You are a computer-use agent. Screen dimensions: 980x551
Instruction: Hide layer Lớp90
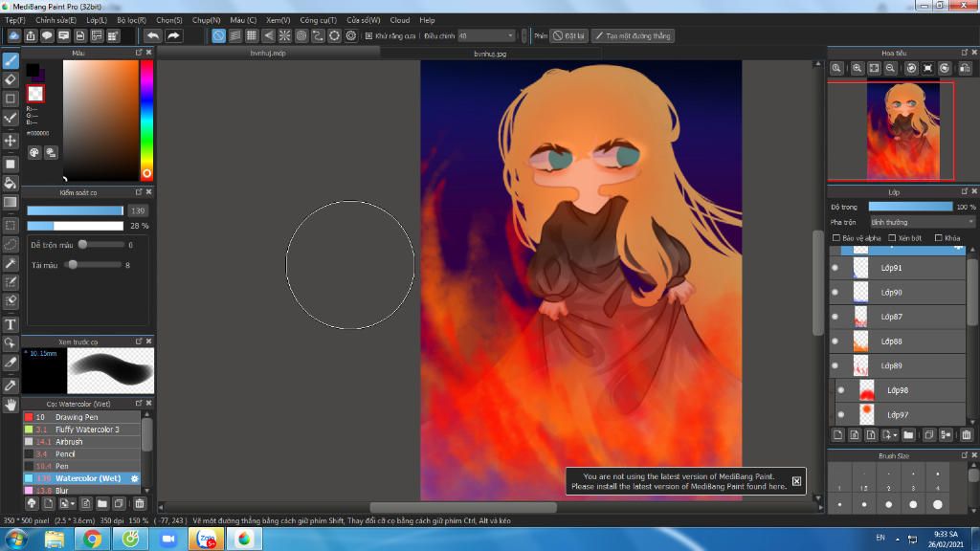835,293
